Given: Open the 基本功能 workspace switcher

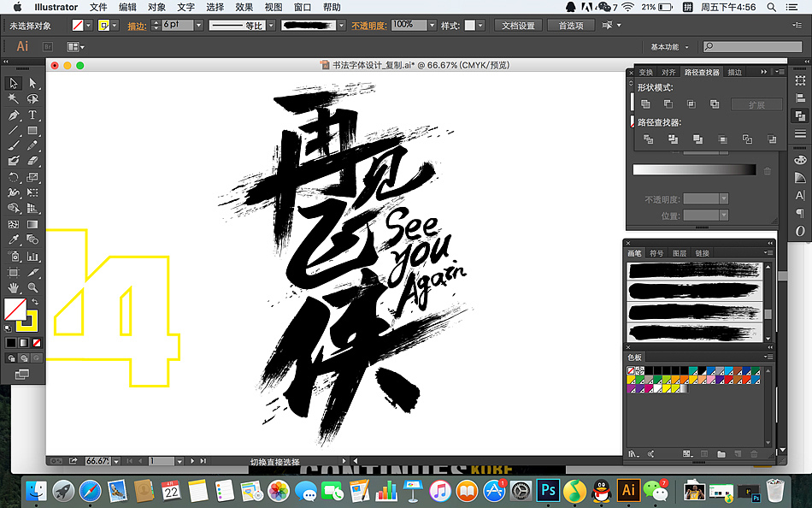Looking at the screenshot, I should [669, 47].
